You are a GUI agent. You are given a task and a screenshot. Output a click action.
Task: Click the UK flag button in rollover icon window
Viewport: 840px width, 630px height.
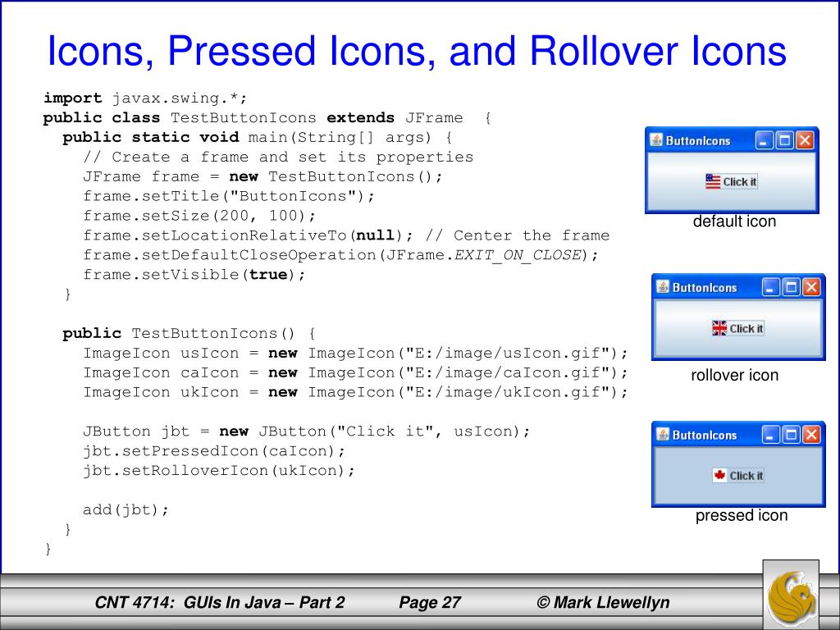[737, 328]
